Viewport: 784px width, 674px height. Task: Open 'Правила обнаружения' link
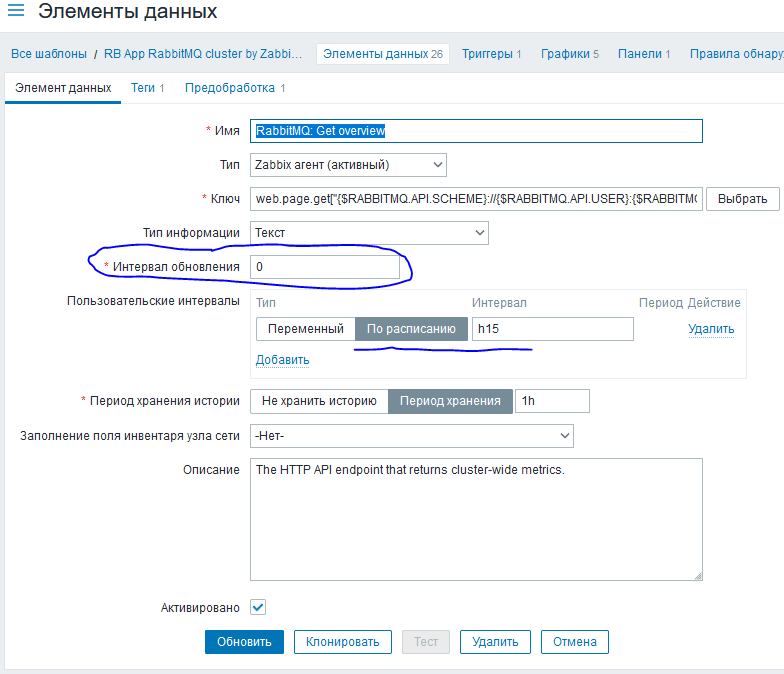pyautogui.click(x=736, y=54)
